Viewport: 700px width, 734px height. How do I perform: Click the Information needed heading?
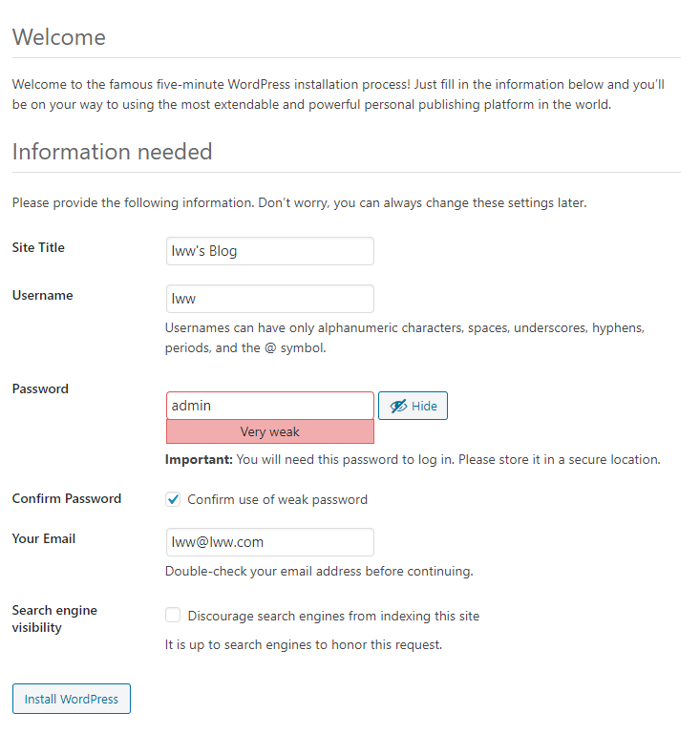coord(112,152)
